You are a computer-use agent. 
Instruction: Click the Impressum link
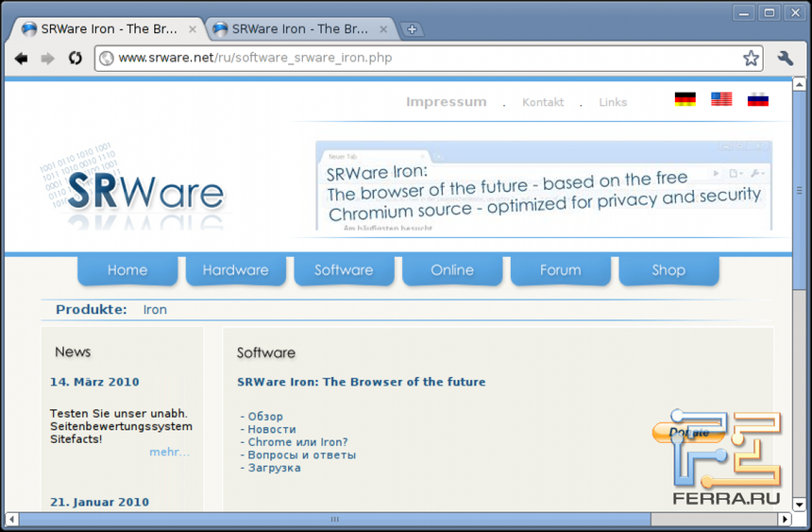pyautogui.click(x=447, y=102)
